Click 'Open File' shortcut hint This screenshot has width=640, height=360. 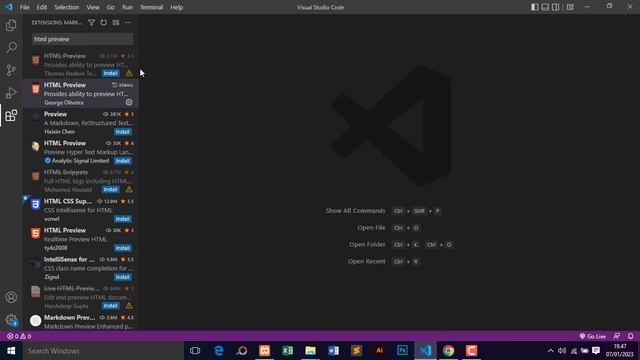tap(371, 227)
